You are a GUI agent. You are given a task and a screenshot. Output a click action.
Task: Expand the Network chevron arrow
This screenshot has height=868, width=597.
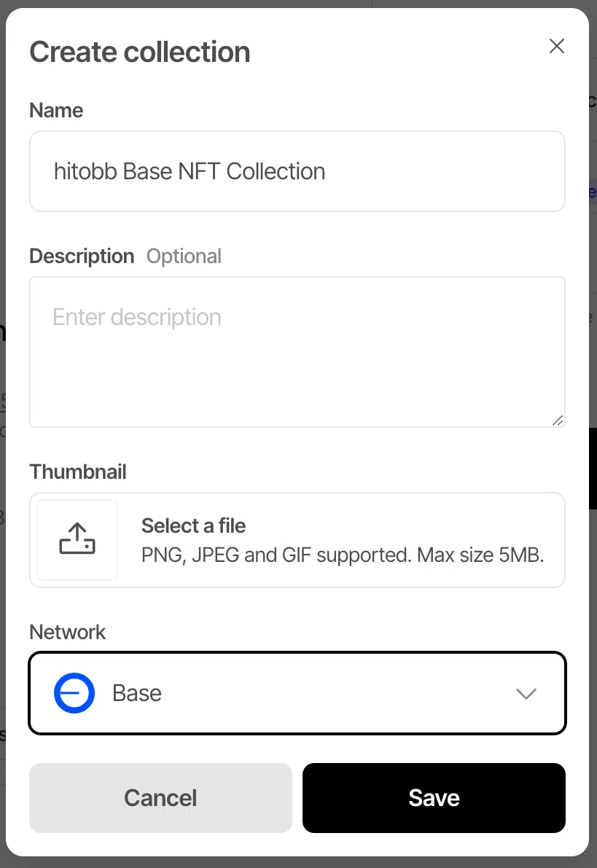tap(526, 694)
